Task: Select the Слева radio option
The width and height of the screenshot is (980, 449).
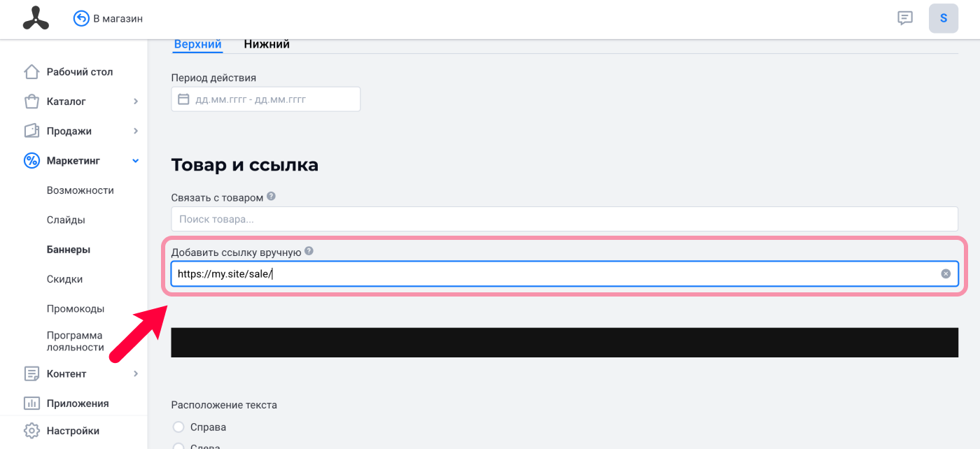Action: [x=178, y=446]
